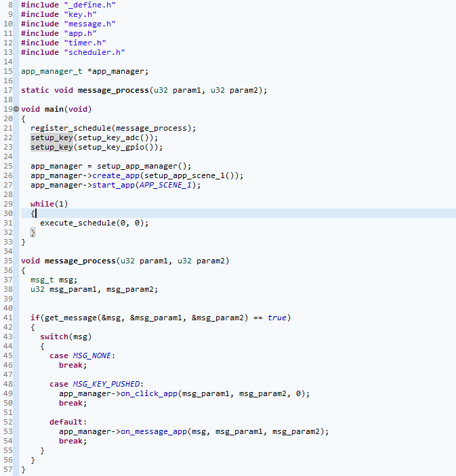
Task: Click message_process in the static declaration
Action: 113,90
